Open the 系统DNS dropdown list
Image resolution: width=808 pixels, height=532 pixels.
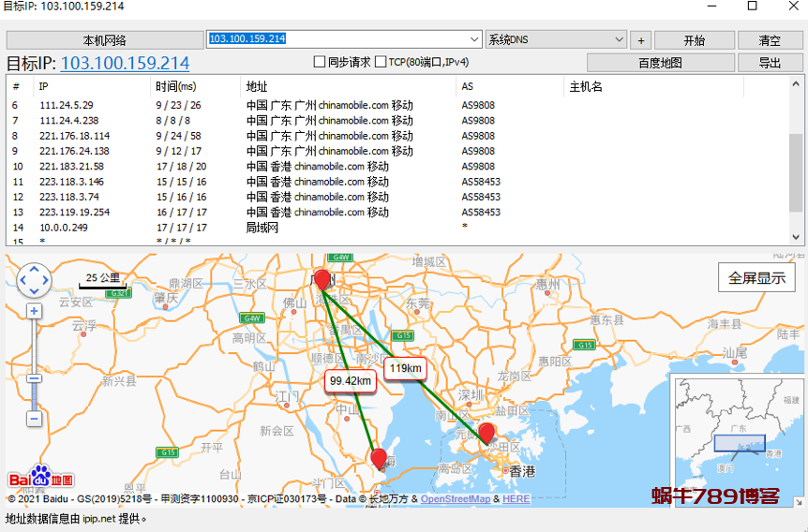(x=619, y=39)
